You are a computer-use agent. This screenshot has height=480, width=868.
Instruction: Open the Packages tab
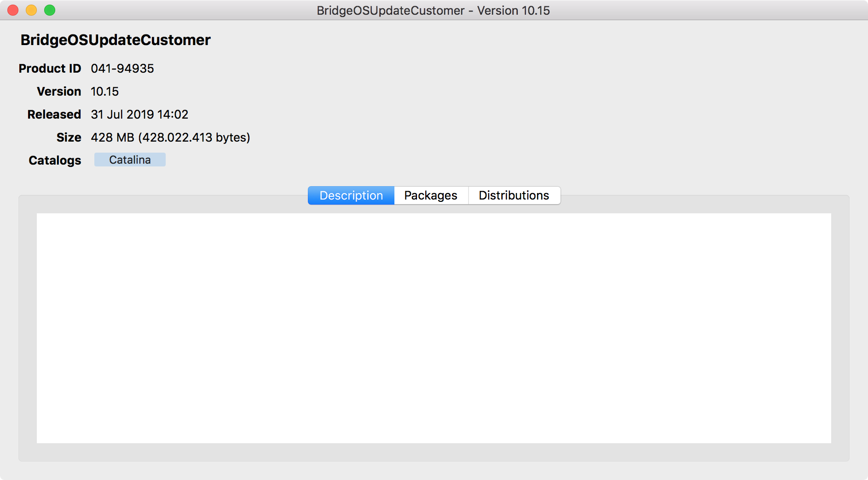(431, 195)
